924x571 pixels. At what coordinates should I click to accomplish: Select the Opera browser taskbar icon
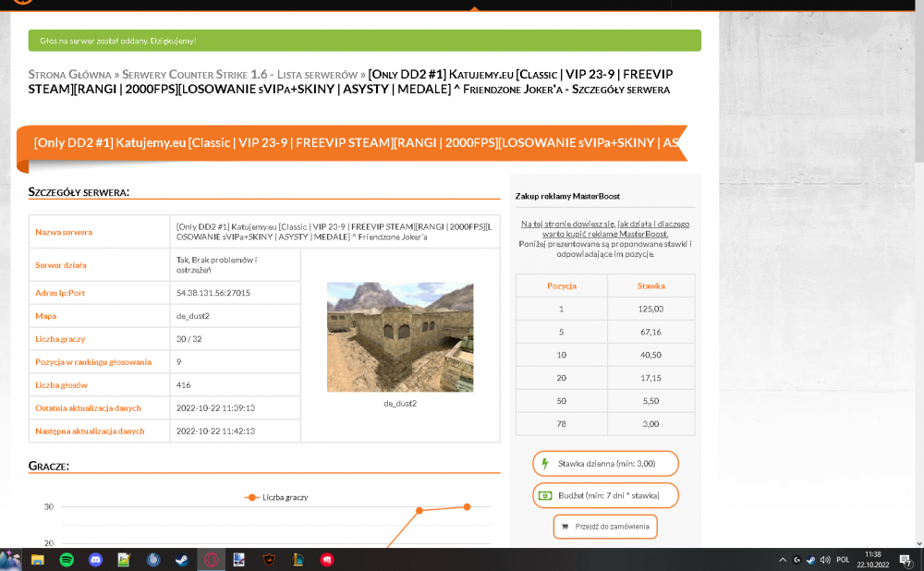point(211,560)
